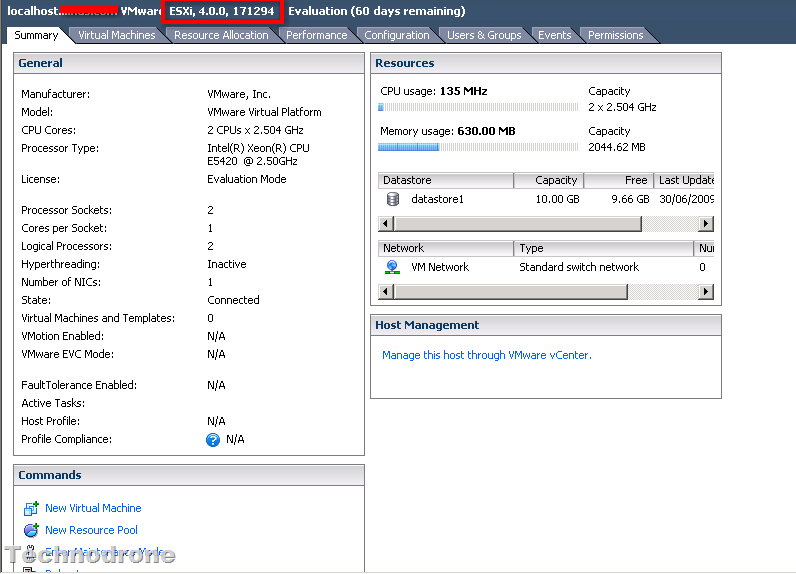
Task: Click the Evaluation Mode license value
Action: [x=247, y=179]
